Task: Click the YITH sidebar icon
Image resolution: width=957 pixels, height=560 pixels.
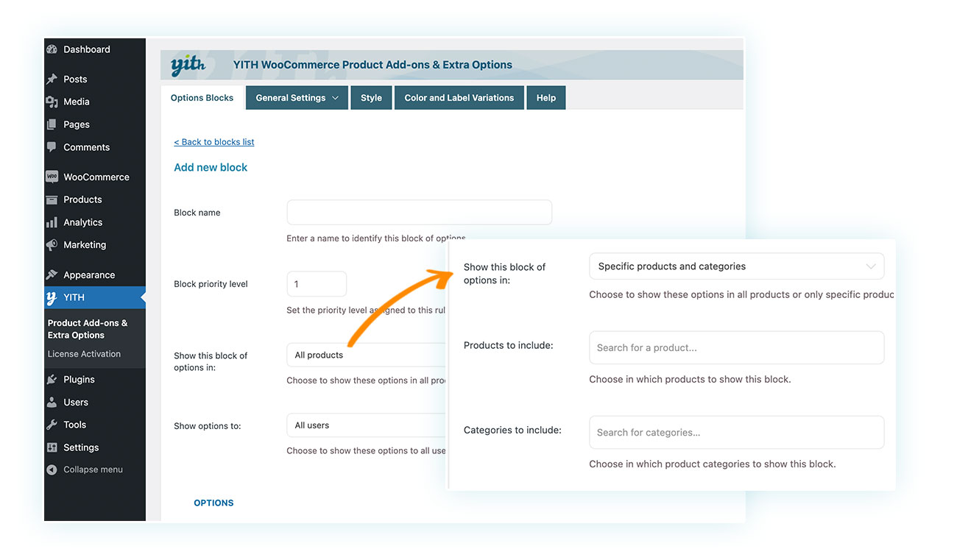Action: point(52,298)
